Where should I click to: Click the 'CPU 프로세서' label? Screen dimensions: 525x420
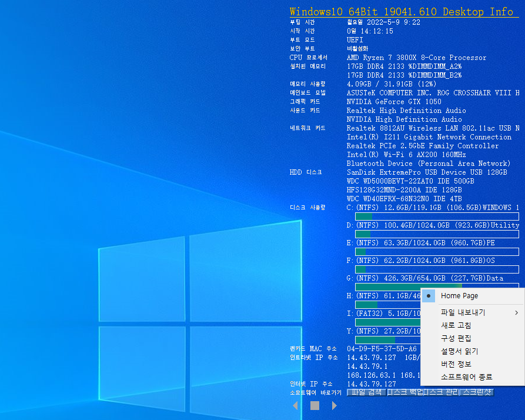tap(309, 58)
